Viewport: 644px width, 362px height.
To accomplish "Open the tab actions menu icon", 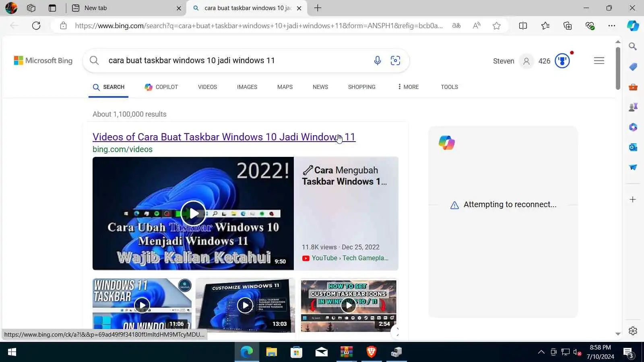I will pyautogui.click(x=52, y=8).
